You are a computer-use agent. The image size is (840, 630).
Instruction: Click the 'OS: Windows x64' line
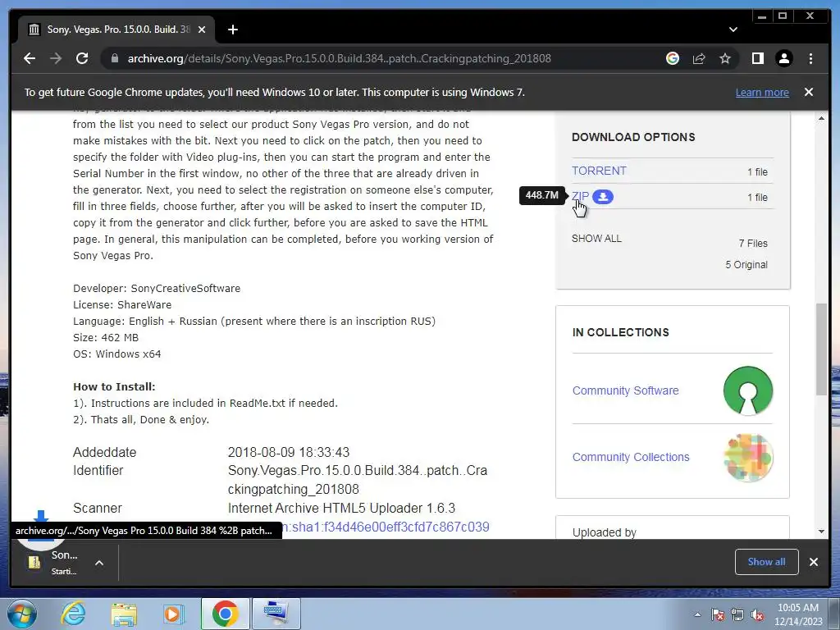pos(116,354)
